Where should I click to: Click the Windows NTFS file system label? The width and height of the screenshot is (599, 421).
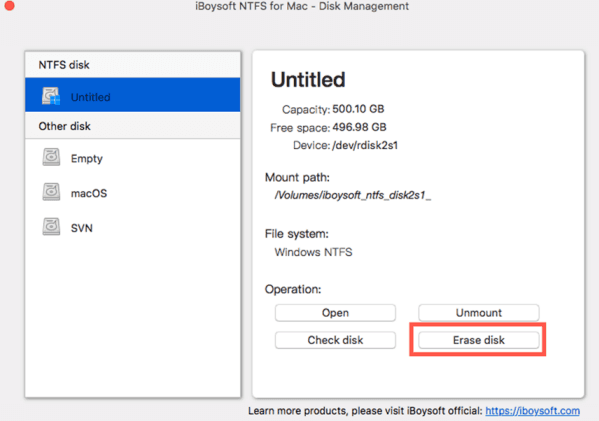pyautogui.click(x=313, y=252)
